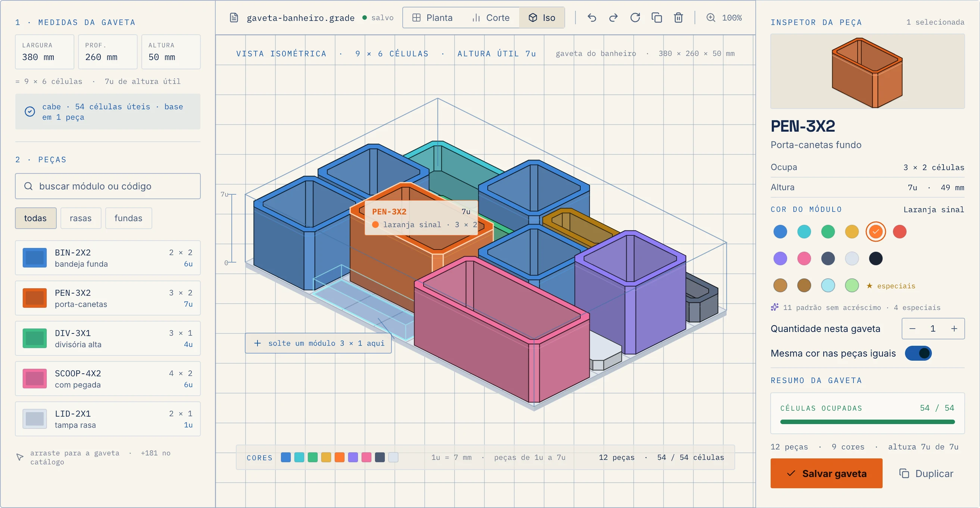
Task: Click the undo arrow icon
Action: tap(592, 18)
